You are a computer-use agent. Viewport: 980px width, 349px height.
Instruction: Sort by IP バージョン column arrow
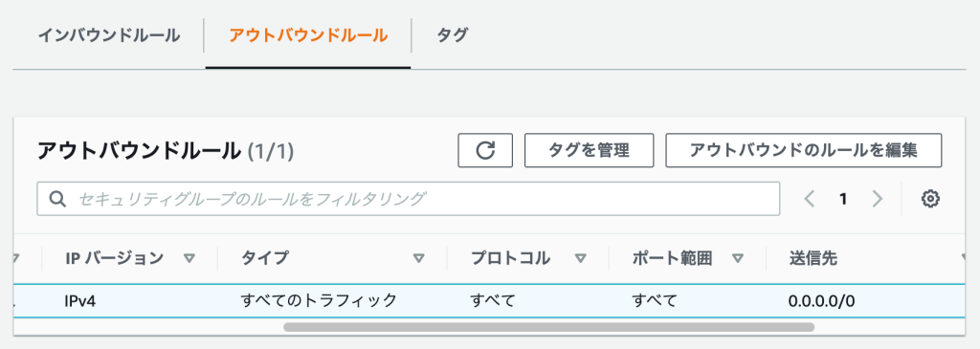tap(189, 258)
